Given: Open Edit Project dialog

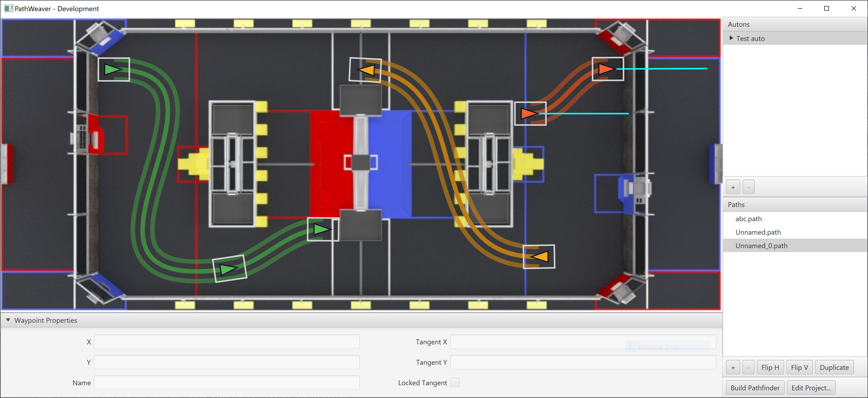Looking at the screenshot, I should (x=811, y=388).
